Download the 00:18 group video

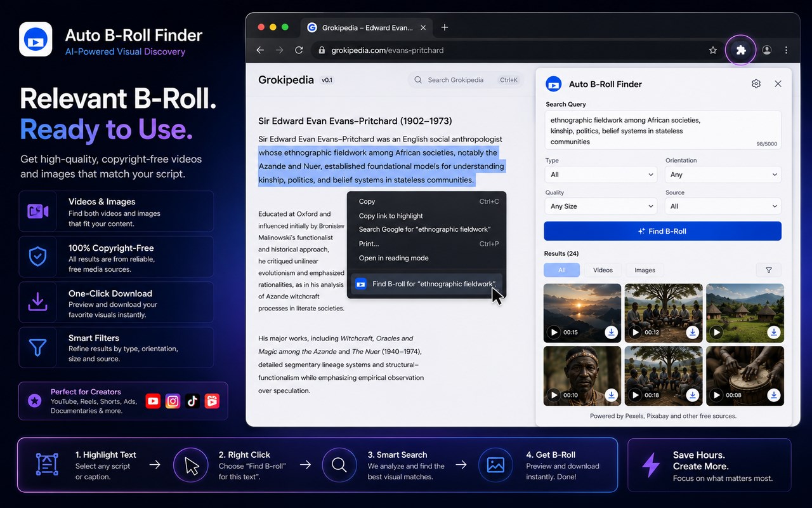click(692, 395)
